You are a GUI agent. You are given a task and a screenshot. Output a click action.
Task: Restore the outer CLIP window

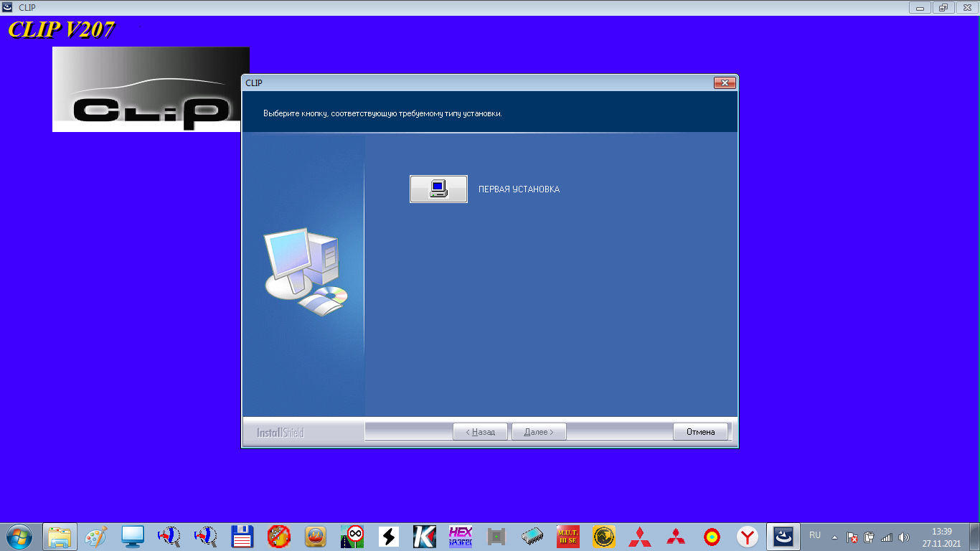[x=943, y=8]
